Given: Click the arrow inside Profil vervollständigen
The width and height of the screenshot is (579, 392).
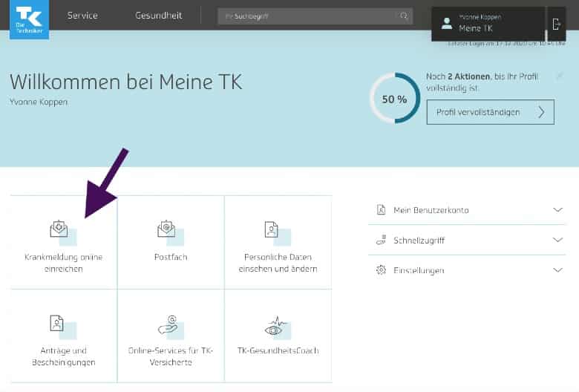Looking at the screenshot, I should tap(541, 112).
